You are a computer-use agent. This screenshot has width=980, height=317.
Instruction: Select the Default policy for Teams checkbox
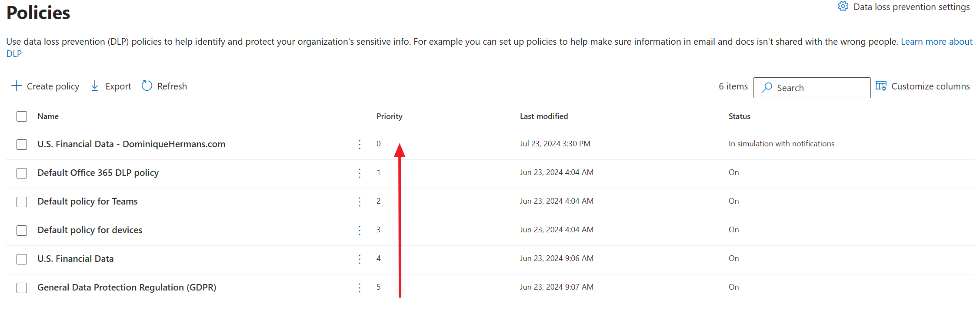21,201
